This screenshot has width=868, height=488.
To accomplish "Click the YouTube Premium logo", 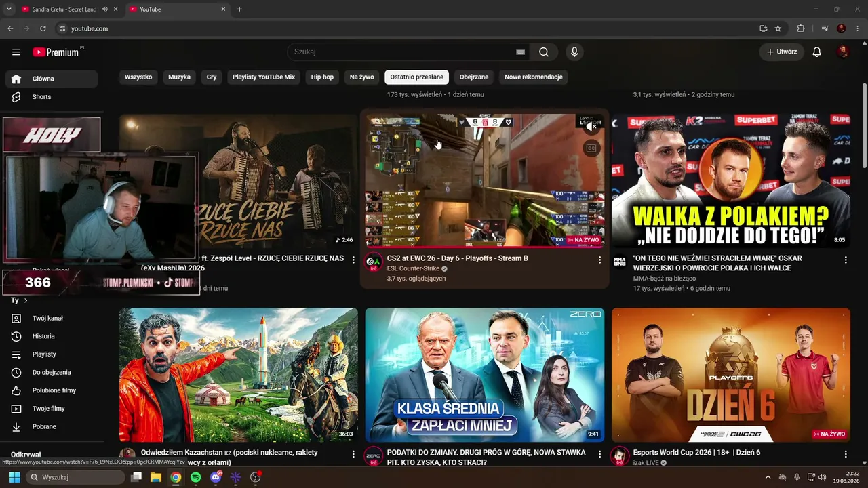I will 56,52.
